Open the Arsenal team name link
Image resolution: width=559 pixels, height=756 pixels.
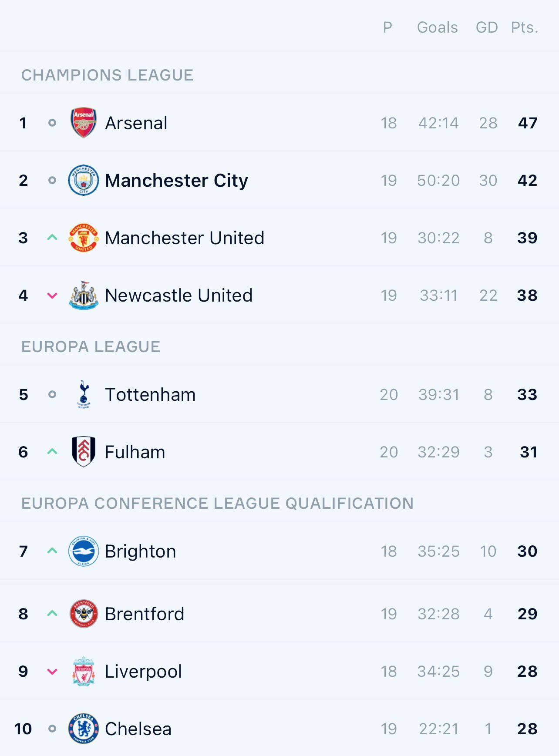coord(136,123)
